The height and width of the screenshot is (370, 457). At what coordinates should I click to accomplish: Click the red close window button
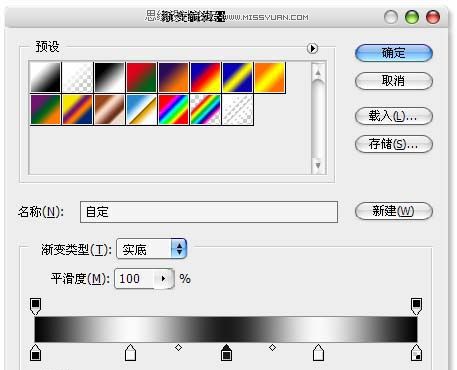tap(433, 17)
